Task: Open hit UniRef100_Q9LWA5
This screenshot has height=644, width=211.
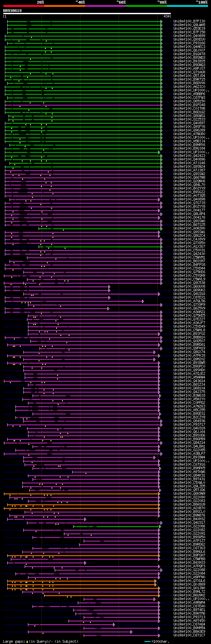Action: [x=189, y=25]
